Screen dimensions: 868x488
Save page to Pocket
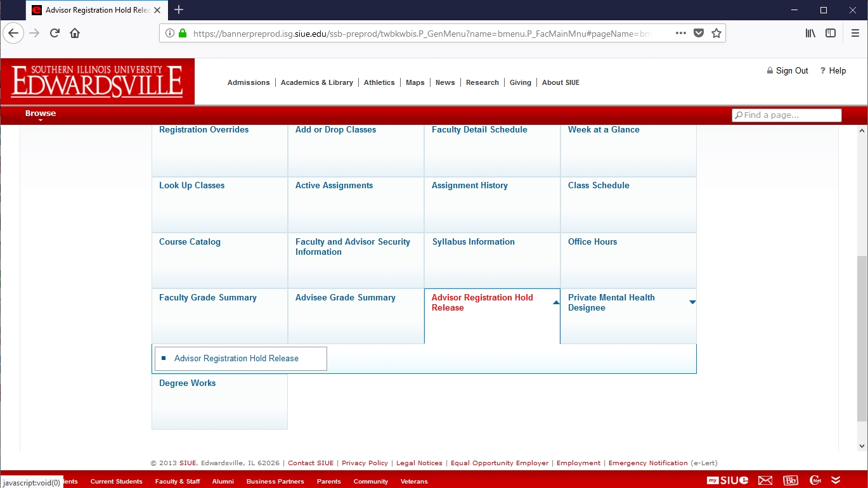699,34
